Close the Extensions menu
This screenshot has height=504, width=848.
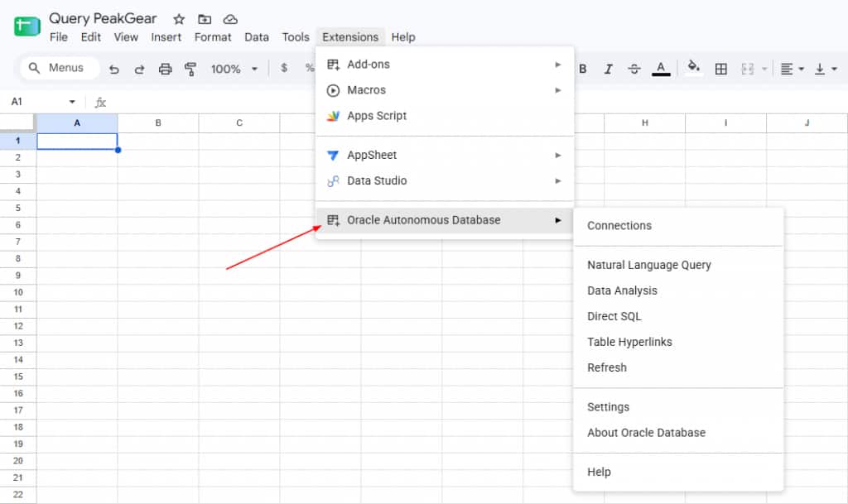click(350, 37)
